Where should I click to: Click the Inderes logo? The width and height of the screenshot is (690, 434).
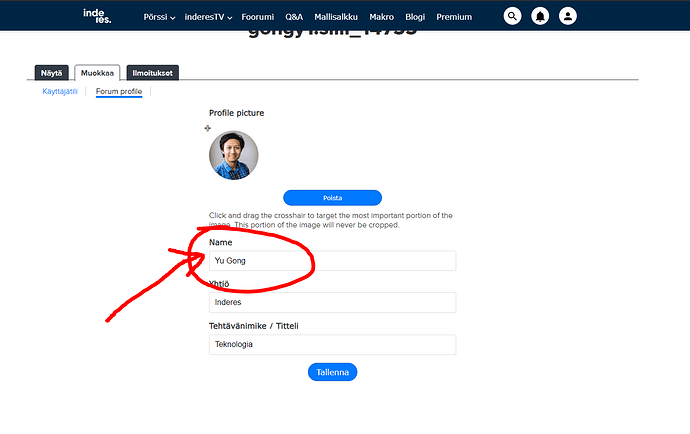pyautogui.click(x=100, y=16)
